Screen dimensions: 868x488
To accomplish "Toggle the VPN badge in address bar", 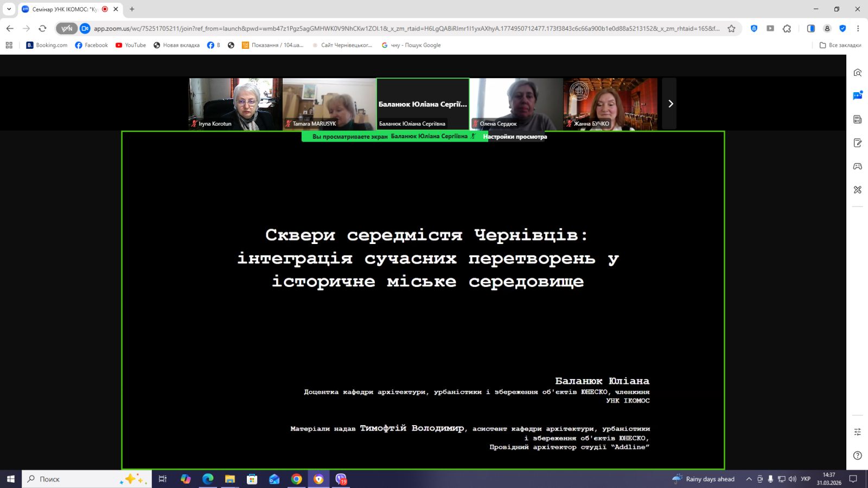I will pos(67,29).
